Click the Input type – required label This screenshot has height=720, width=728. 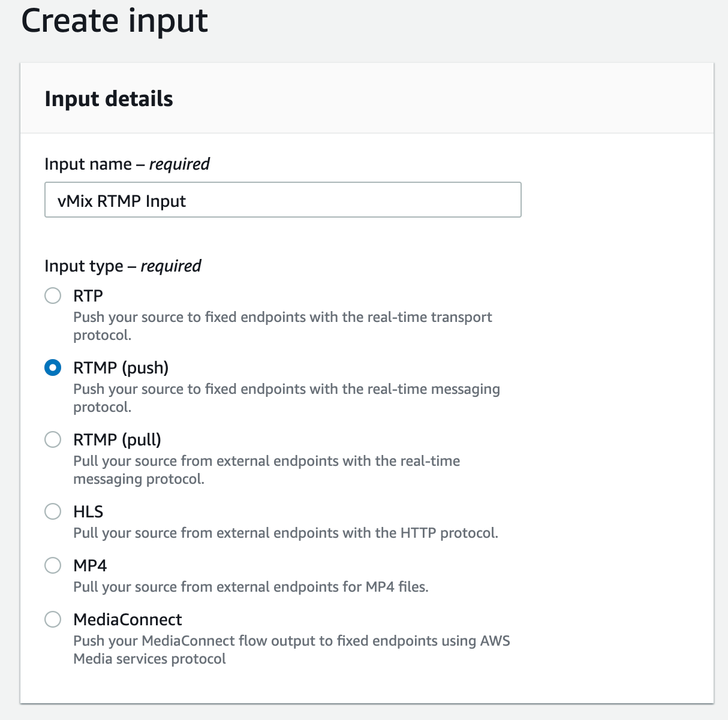(x=122, y=266)
